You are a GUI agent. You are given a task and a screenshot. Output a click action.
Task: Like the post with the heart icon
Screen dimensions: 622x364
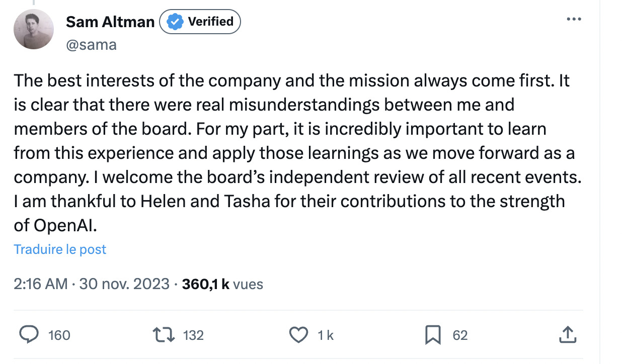point(299,335)
